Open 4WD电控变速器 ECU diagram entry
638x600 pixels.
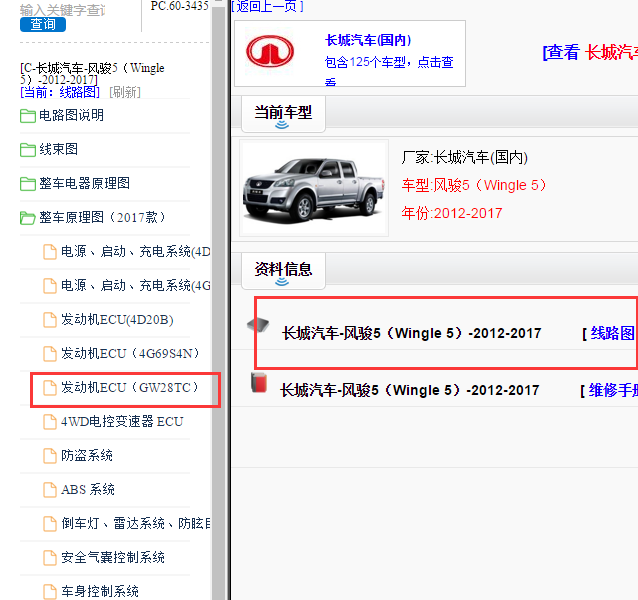(x=122, y=421)
